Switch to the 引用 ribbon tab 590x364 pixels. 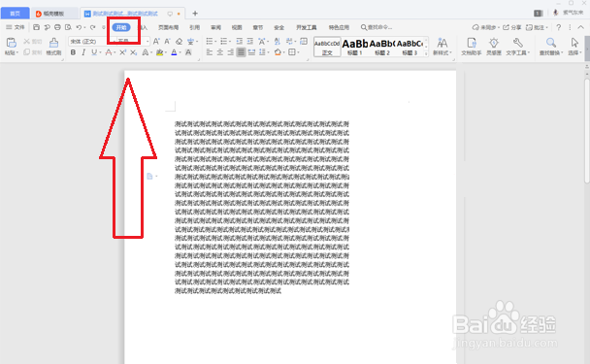[194, 27]
